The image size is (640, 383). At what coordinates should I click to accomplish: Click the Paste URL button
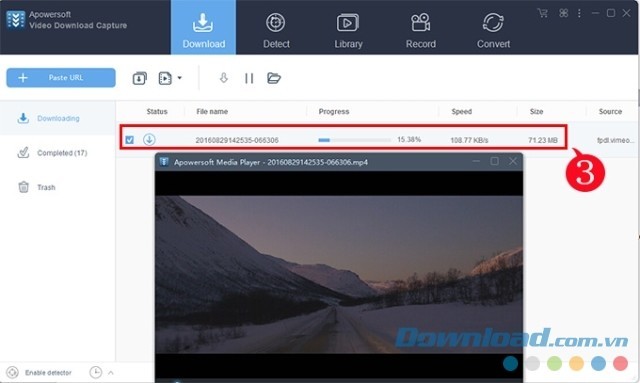coord(61,78)
